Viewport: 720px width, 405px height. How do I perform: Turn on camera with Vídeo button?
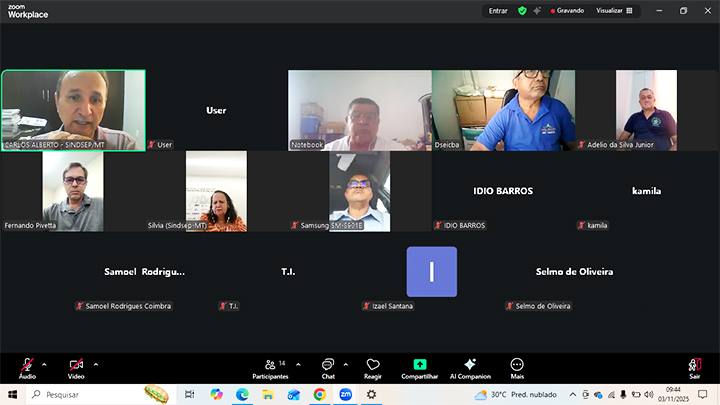tap(76, 366)
